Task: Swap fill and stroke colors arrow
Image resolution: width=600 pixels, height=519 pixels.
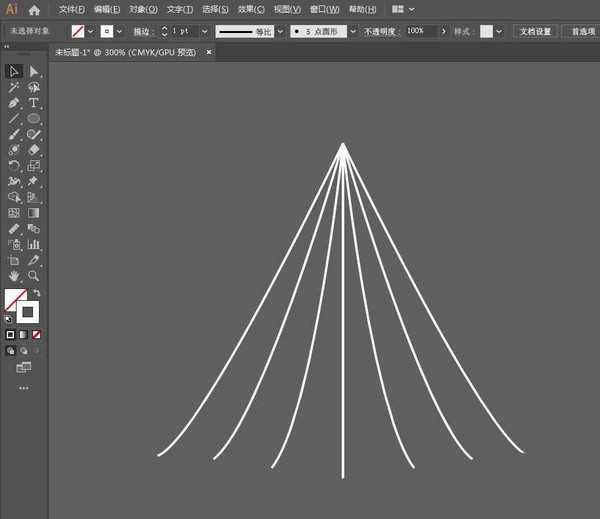Action: [37, 293]
